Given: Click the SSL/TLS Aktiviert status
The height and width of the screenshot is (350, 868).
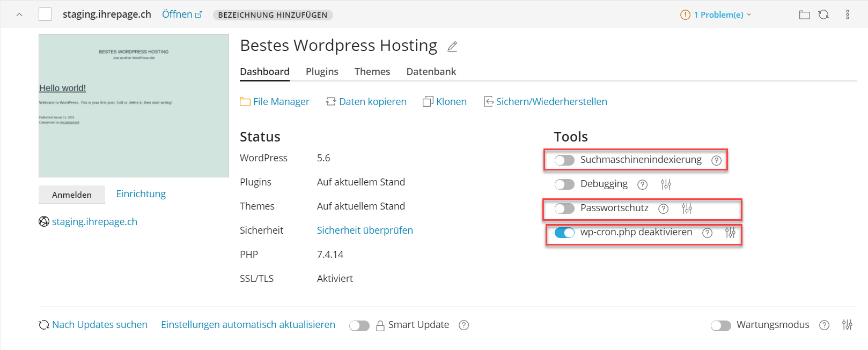Looking at the screenshot, I should point(335,279).
